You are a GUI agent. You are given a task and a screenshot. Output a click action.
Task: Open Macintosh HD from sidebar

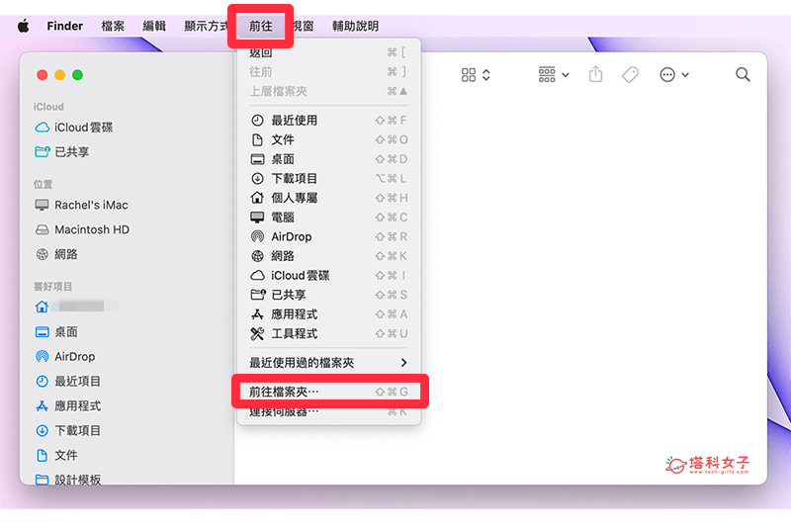pyautogui.click(x=82, y=229)
